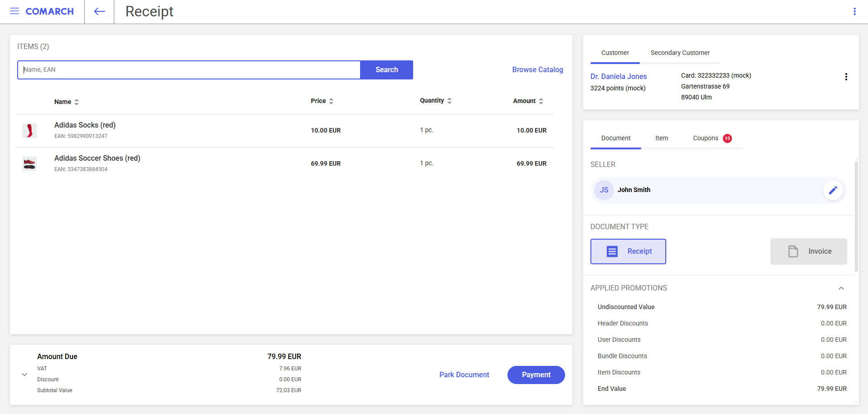Click Park Document
The width and height of the screenshot is (868, 414).
tap(464, 375)
